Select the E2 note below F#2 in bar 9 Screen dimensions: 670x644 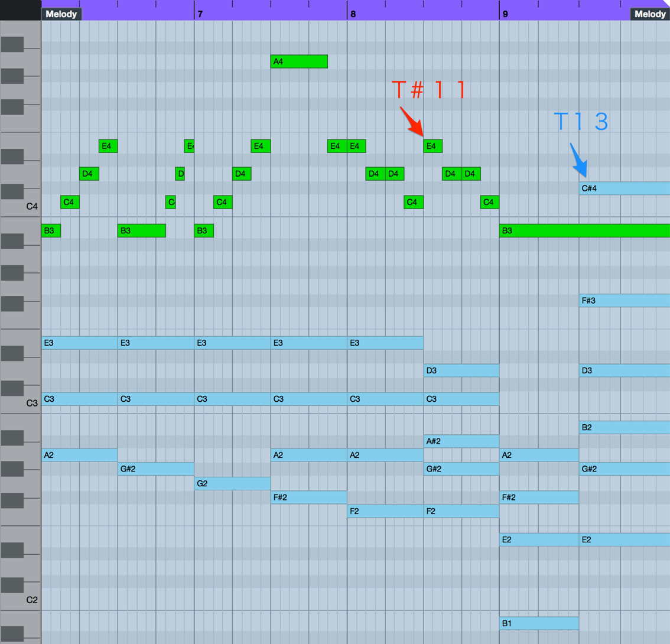click(539, 540)
